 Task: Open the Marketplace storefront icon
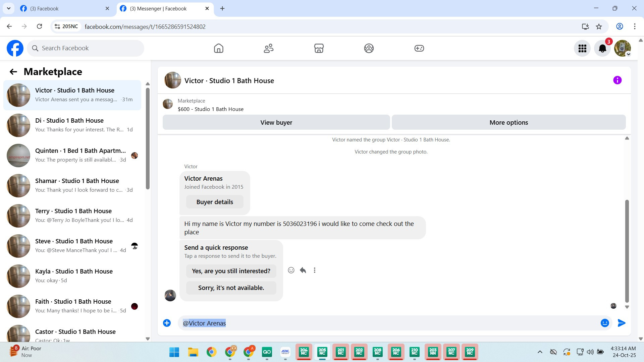319,48
